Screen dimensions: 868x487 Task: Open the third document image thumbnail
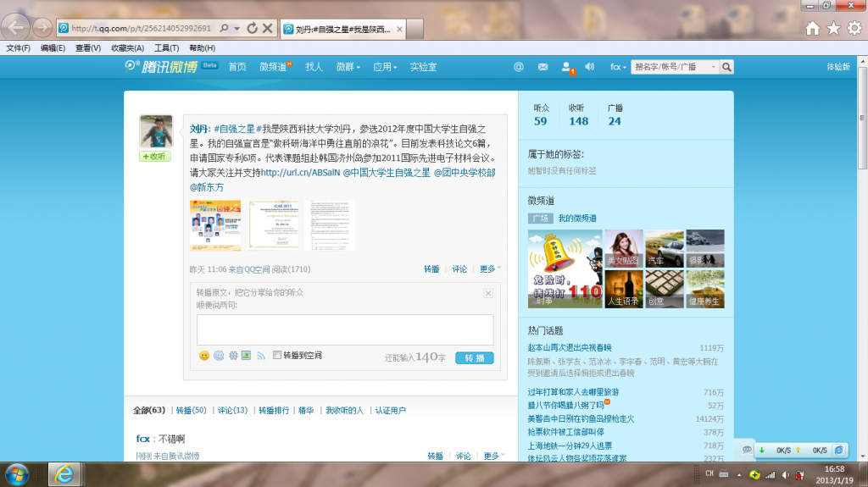[x=330, y=226]
